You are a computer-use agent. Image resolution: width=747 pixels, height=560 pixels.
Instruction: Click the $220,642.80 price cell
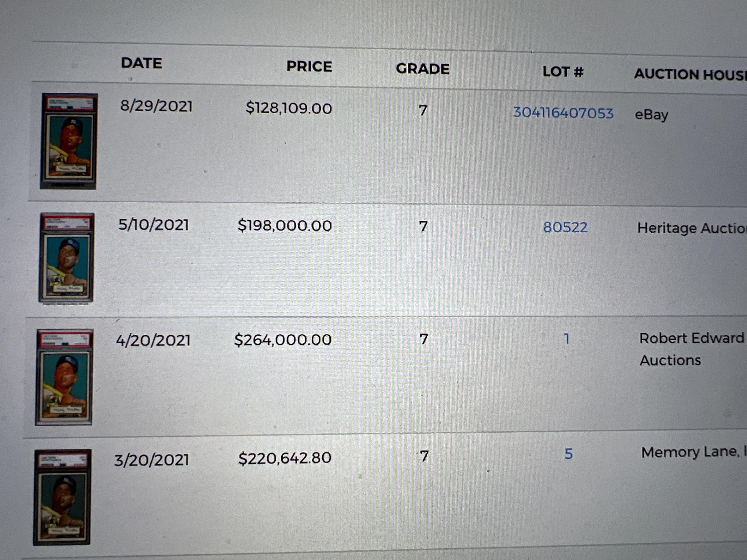pyautogui.click(x=285, y=458)
